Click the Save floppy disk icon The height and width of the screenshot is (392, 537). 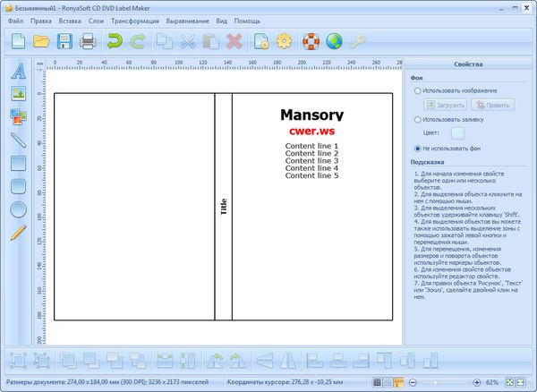tap(64, 40)
